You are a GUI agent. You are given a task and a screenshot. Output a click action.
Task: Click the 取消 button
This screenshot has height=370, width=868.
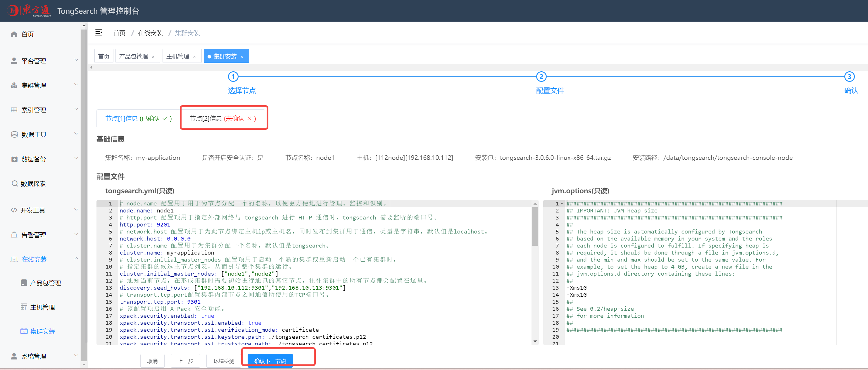click(152, 361)
